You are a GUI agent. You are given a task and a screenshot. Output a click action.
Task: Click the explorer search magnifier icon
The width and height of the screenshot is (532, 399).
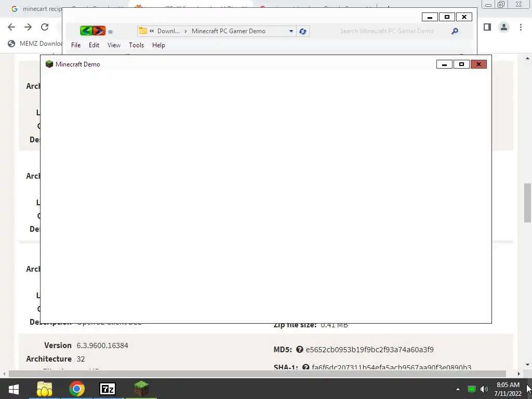(x=455, y=31)
